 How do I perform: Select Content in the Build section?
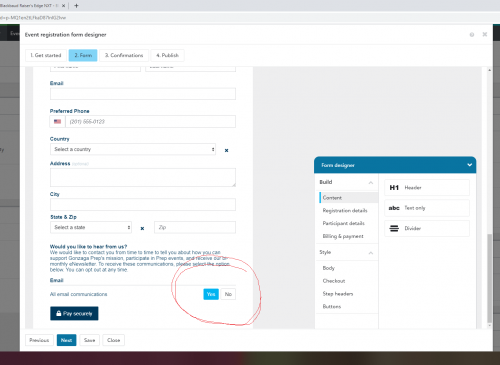(x=348, y=198)
